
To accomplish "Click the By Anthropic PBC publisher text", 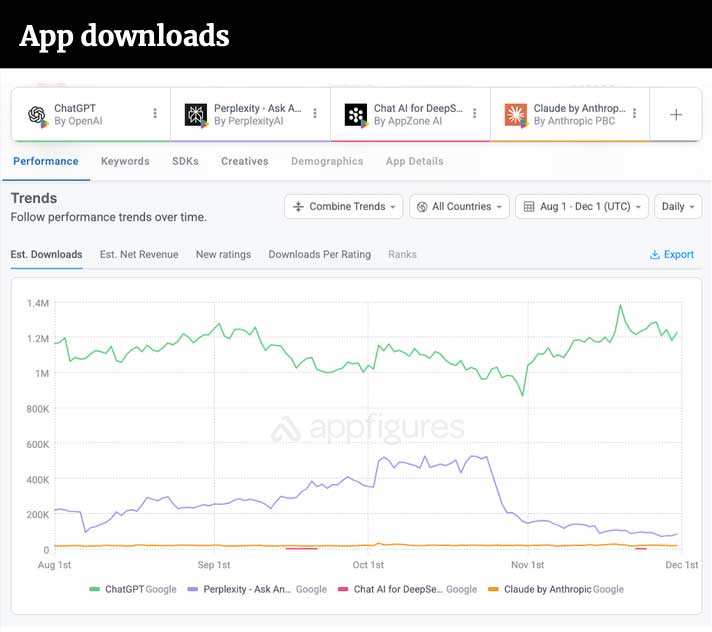I will pyautogui.click(x=574, y=121).
